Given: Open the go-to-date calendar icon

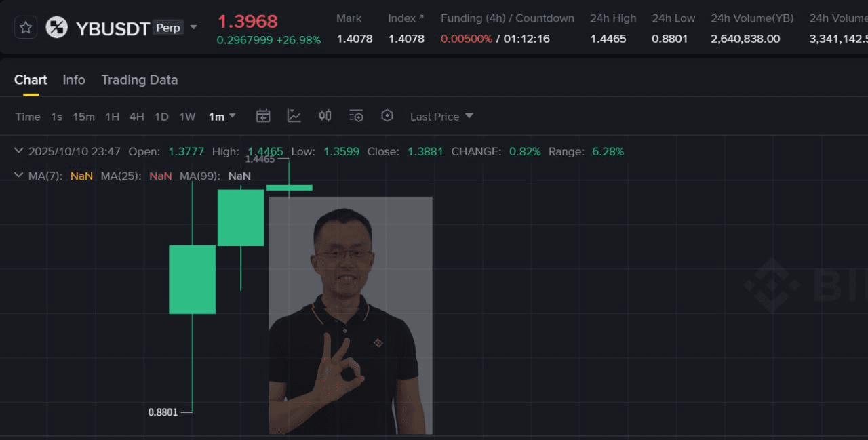Looking at the screenshot, I should pos(263,116).
